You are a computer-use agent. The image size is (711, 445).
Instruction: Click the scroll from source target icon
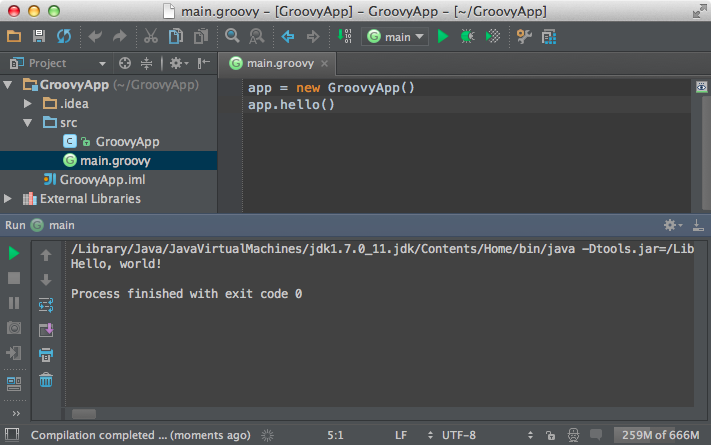click(125, 63)
